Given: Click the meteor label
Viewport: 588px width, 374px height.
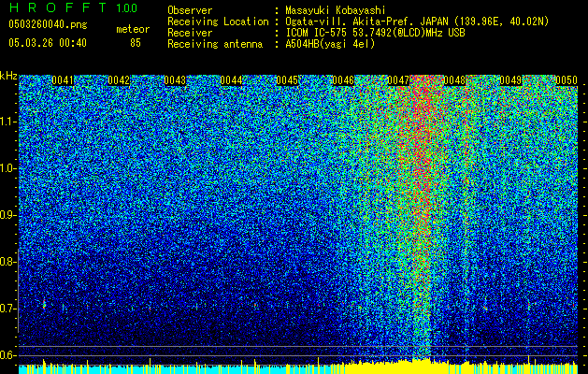Looking at the screenshot, I should click(133, 29).
